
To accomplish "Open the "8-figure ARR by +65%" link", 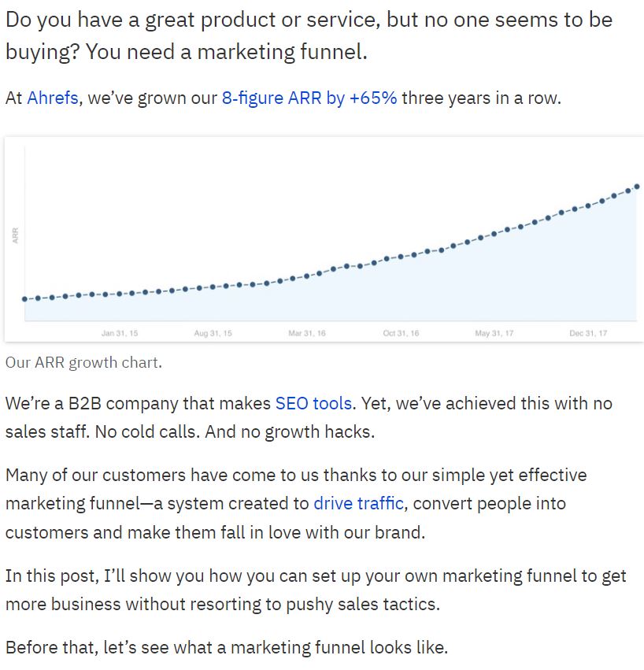I will pyautogui.click(x=309, y=98).
